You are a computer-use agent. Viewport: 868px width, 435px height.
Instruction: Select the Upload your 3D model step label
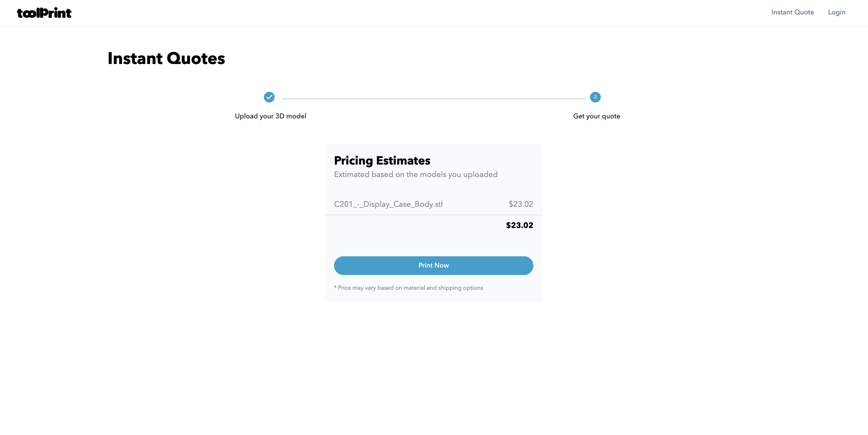click(270, 116)
